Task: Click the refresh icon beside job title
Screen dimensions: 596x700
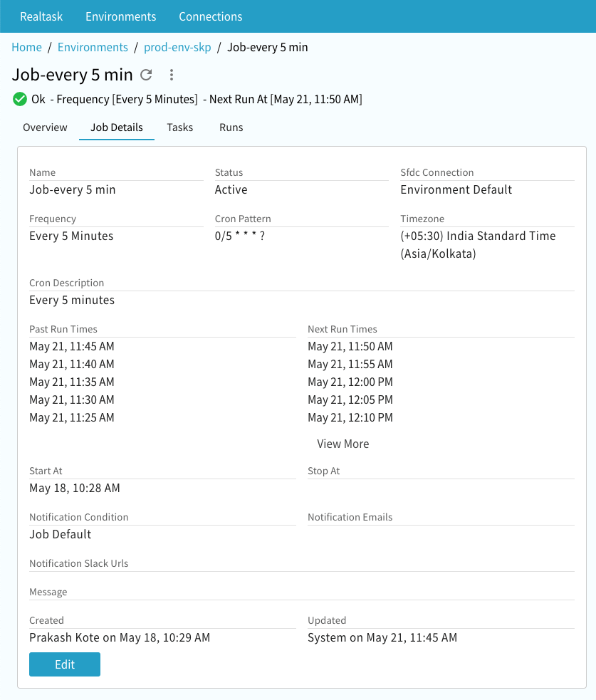Action: point(146,75)
